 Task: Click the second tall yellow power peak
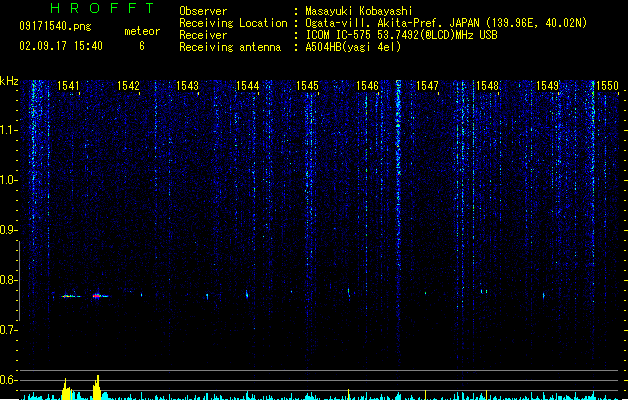coord(97,388)
